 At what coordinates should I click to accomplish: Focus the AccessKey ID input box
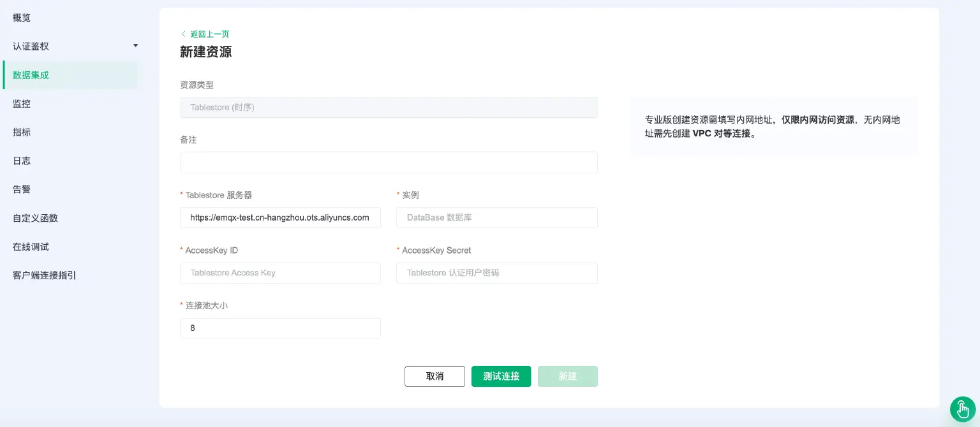(280, 273)
